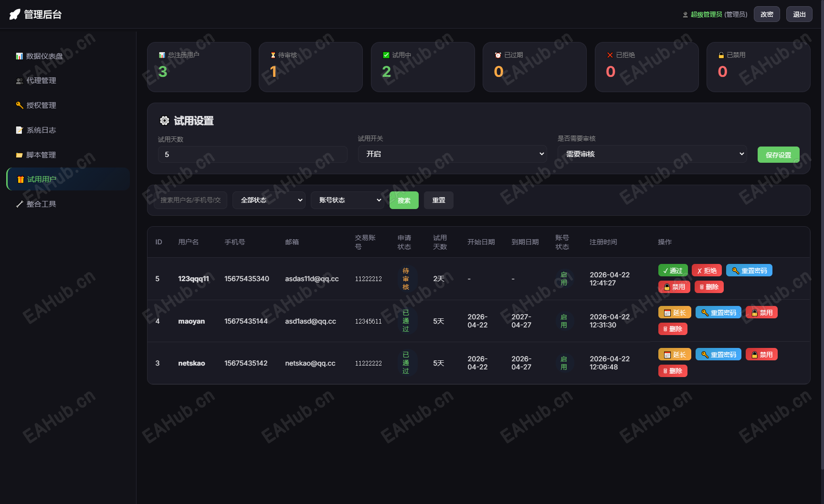Click the 管理后台 title text

coord(43,14)
